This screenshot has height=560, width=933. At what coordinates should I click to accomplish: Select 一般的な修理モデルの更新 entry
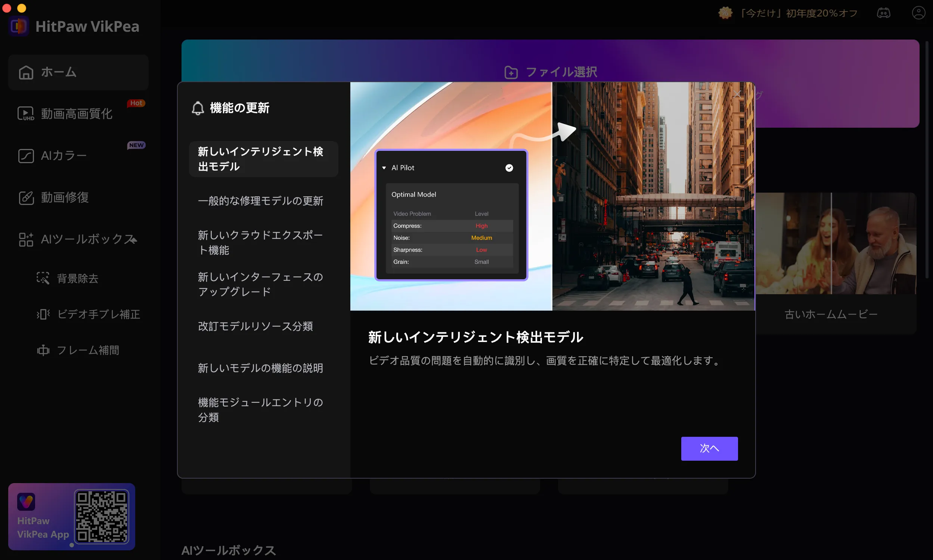(x=263, y=201)
